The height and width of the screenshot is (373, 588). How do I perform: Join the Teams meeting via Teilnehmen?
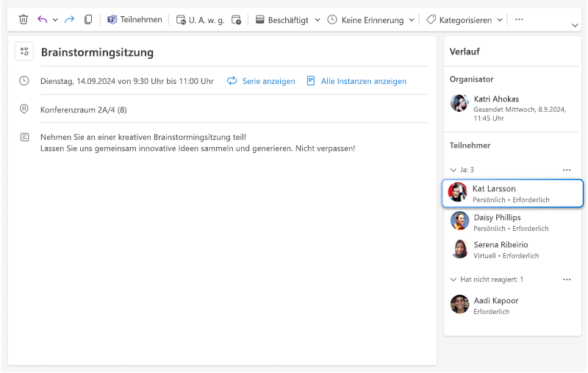[x=135, y=20]
